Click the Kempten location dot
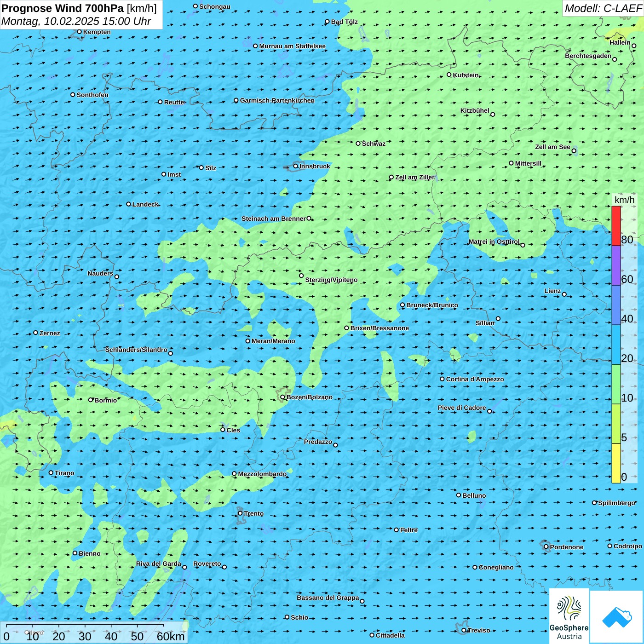This screenshot has width=644, height=644. pos(79,32)
